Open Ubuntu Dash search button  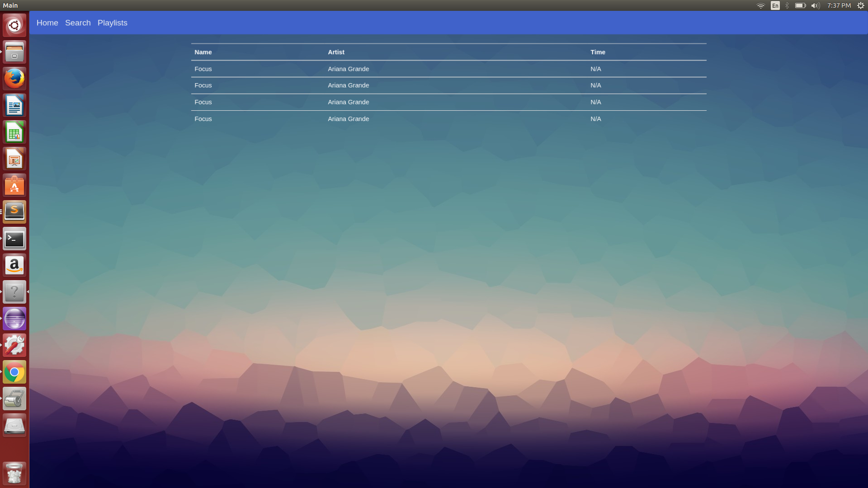click(x=14, y=25)
